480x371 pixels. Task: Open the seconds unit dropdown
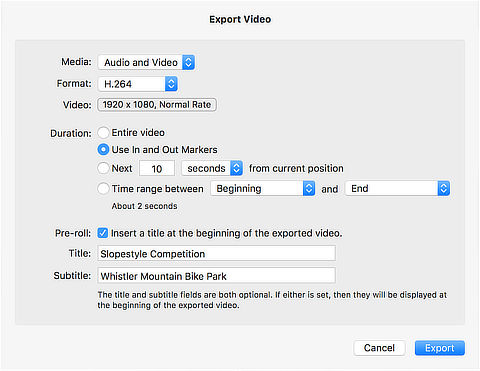(x=212, y=168)
